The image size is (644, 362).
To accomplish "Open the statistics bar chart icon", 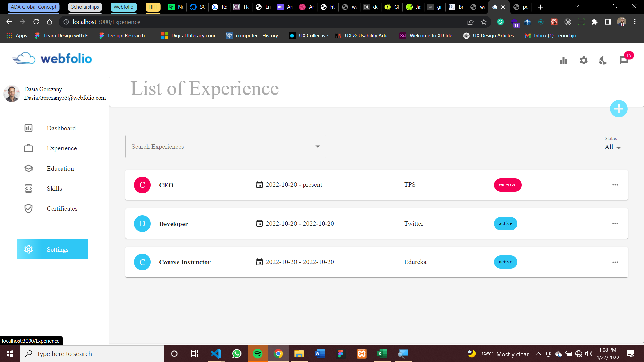I will point(563,60).
